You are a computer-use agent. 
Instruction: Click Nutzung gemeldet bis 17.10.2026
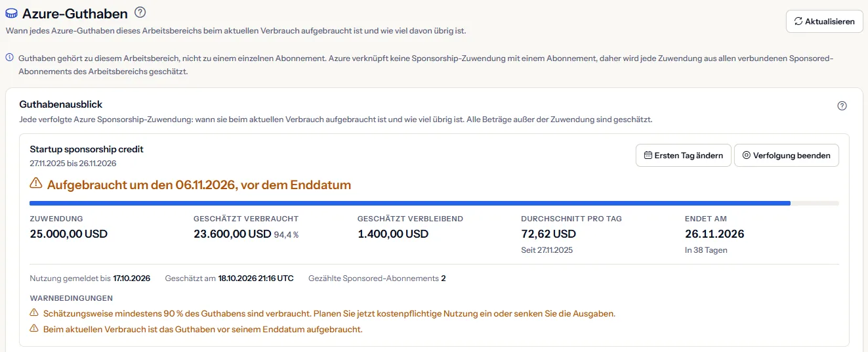tap(90, 278)
